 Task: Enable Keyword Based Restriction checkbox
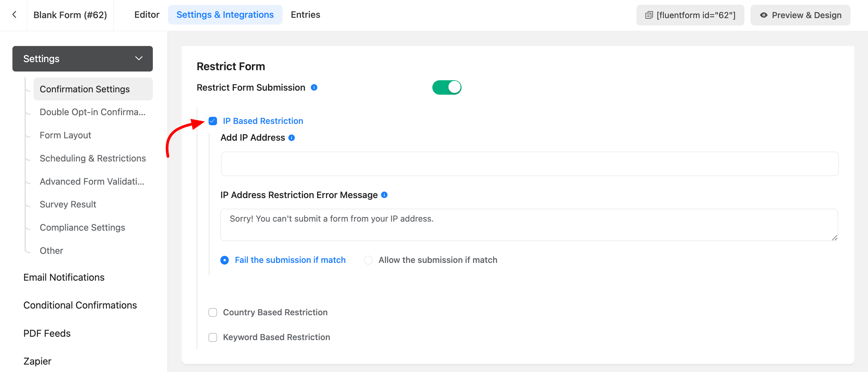213,337
